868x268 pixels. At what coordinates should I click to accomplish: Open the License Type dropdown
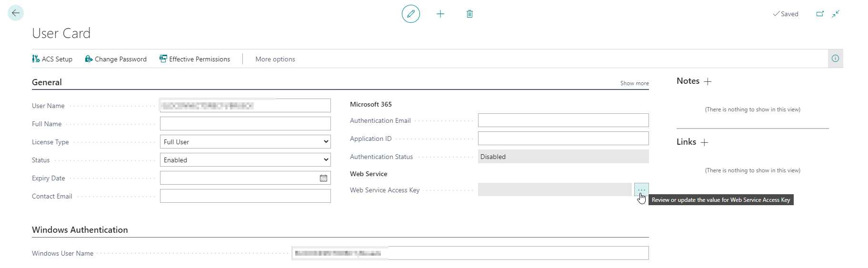tap(245, 142)
